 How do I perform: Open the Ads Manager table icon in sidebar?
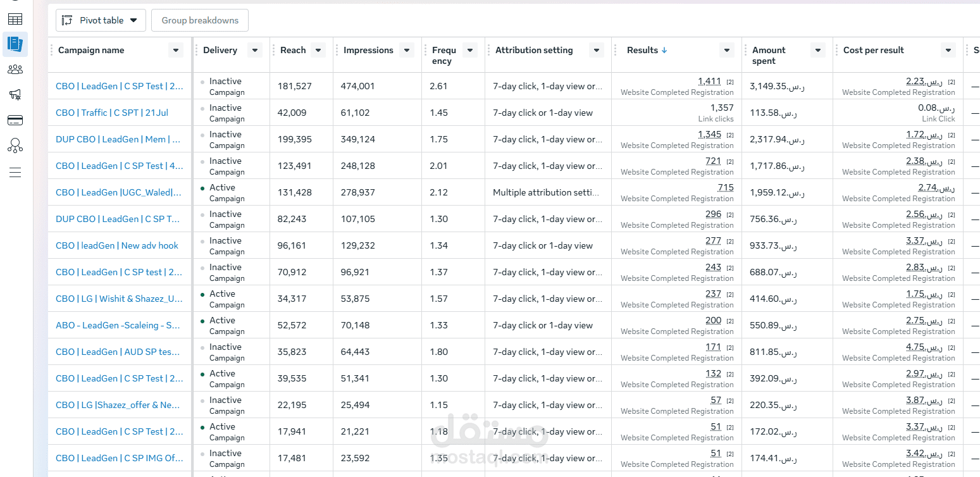coord(15,19)
